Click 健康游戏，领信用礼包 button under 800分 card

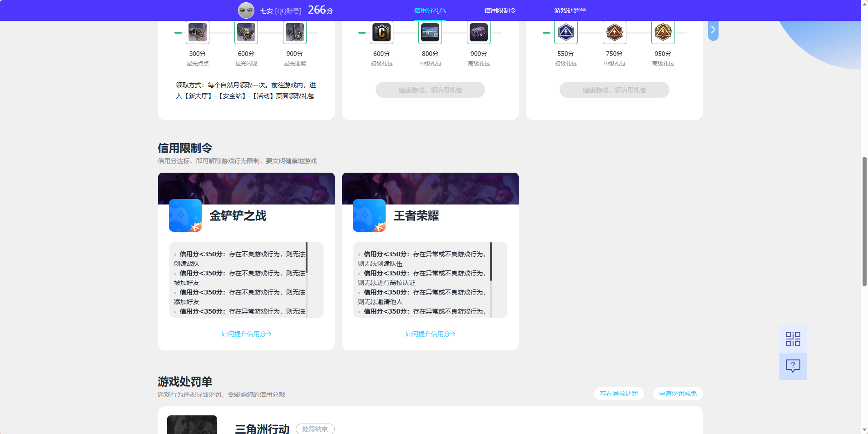coord(430,90)
